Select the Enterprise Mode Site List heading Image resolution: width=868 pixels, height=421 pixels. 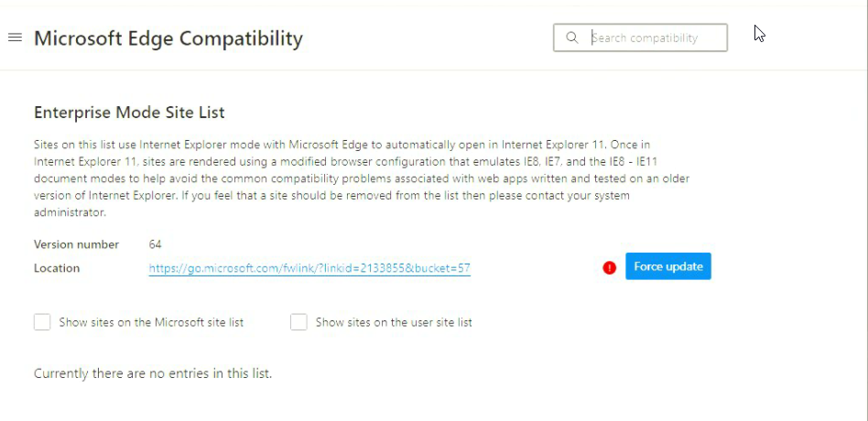pos(129,113)
